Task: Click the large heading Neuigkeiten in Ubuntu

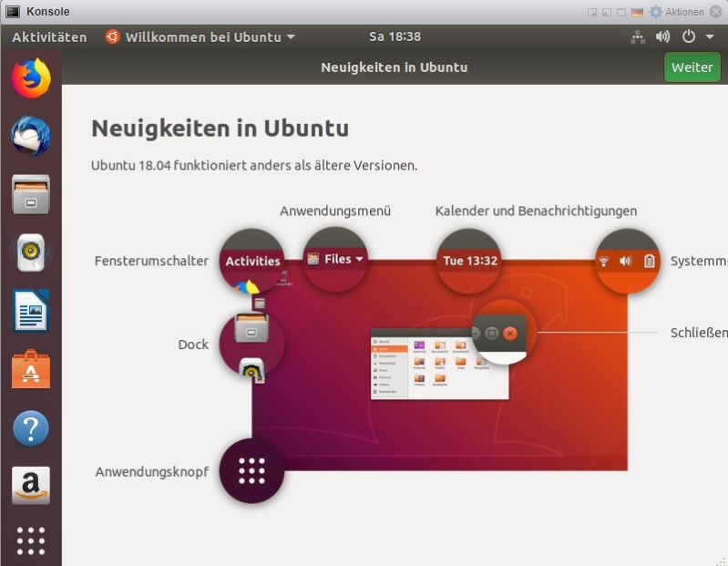Action: pos(220,129)
